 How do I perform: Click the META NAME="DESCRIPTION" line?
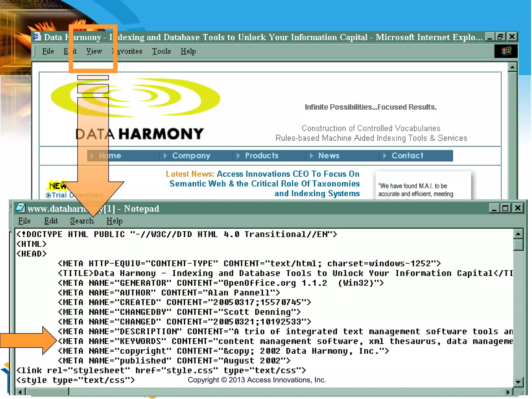(x=285, y=331)
